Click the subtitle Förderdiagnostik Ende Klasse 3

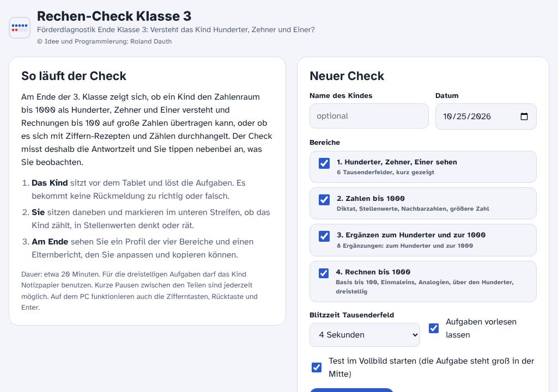pos(176,29)
